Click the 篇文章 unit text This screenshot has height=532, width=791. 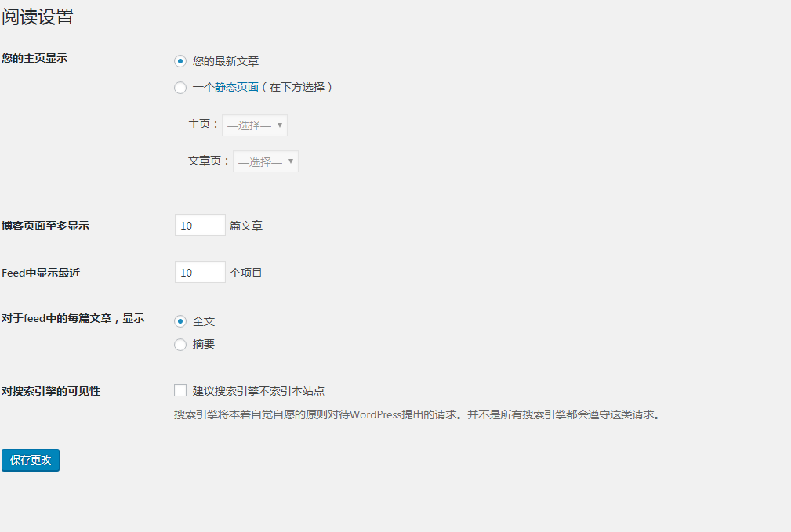coord(246,226)
